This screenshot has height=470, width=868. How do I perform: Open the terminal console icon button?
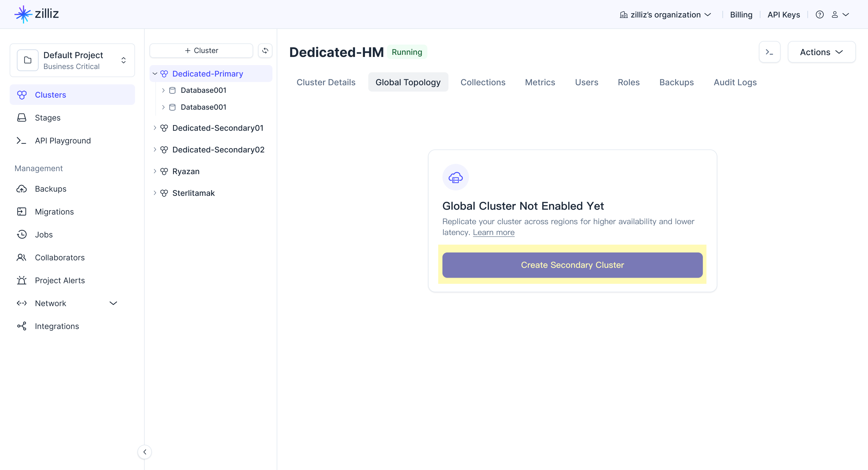click(x=769, y=52)
